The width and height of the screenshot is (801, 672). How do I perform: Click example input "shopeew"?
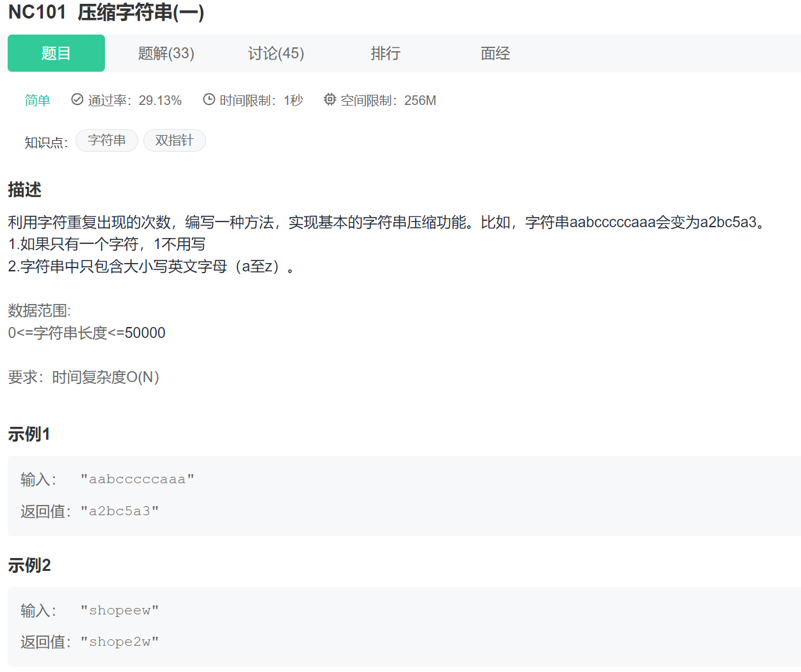[x=120, y=611]
